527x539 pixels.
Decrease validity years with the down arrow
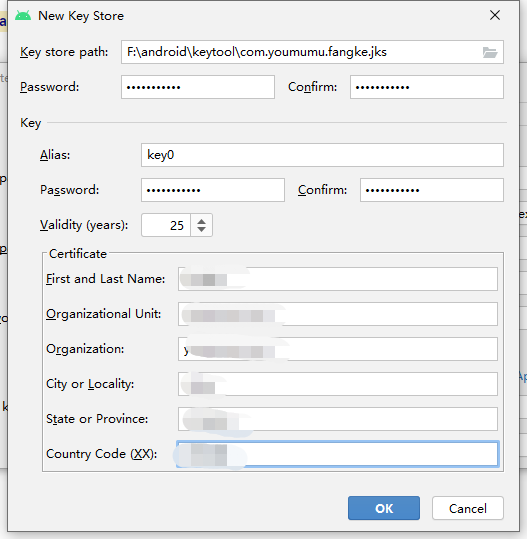(202, 229)
